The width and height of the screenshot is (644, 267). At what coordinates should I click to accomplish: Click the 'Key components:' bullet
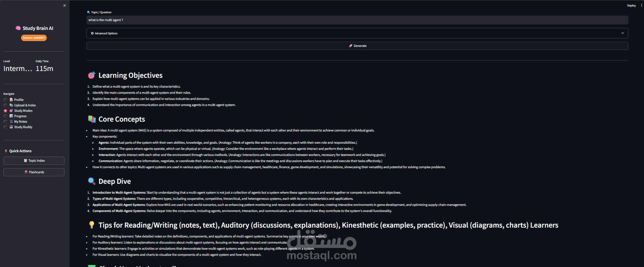(x=105, y=137)
